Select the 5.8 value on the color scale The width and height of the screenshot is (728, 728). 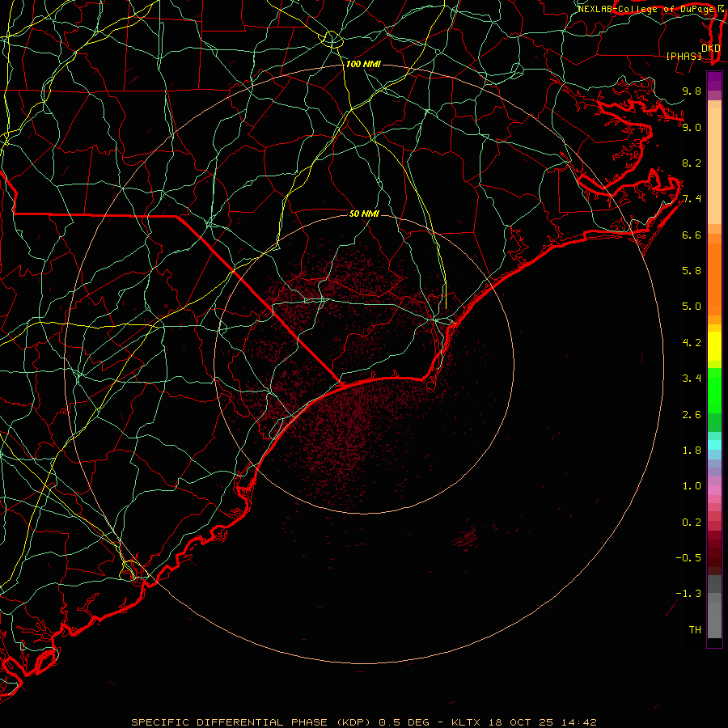pos(692,271)
